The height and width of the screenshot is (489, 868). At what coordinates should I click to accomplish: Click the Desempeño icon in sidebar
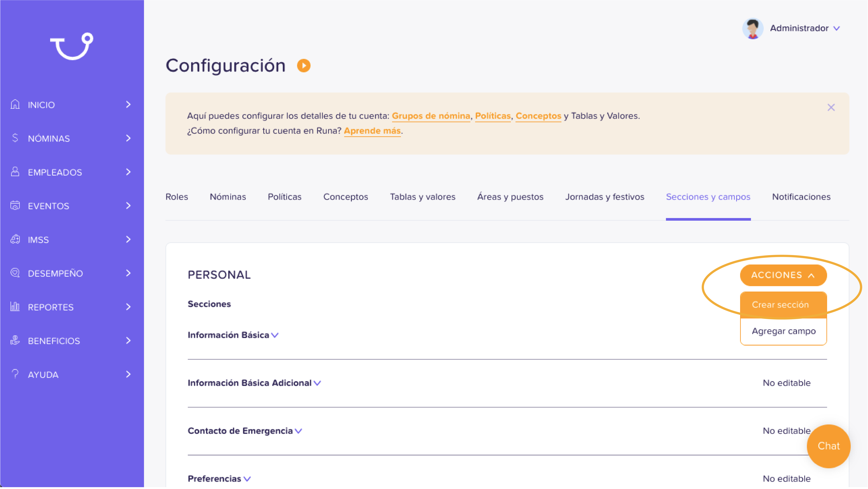pyautogui.click(x=15, y=273)
